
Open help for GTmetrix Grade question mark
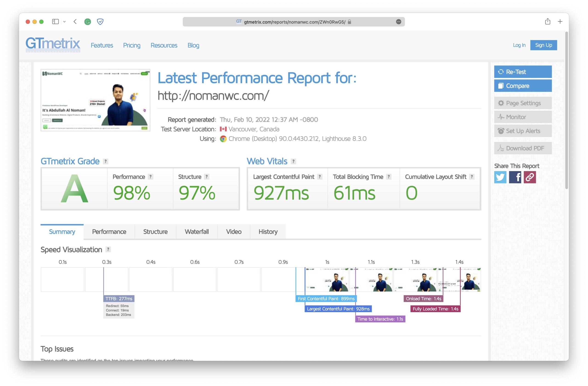105,161
